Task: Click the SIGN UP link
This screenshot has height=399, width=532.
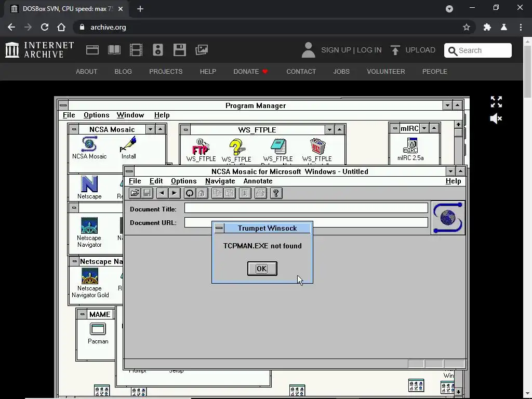Action: (336, 50)
